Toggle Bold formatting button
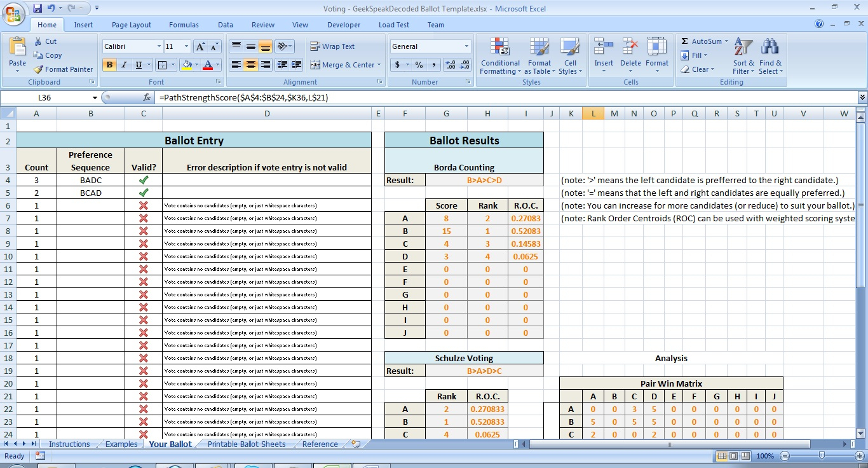 109,65
